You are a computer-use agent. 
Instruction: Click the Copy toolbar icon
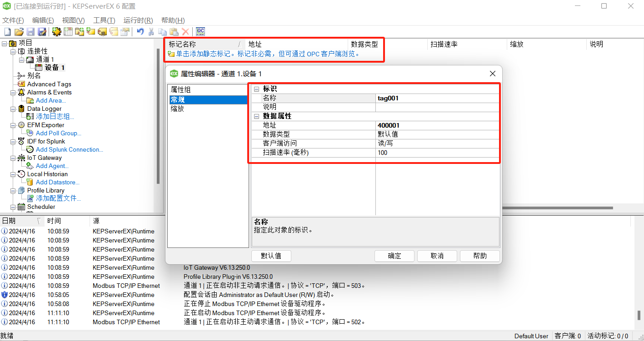pyautogui.click(x=162, y=32)
